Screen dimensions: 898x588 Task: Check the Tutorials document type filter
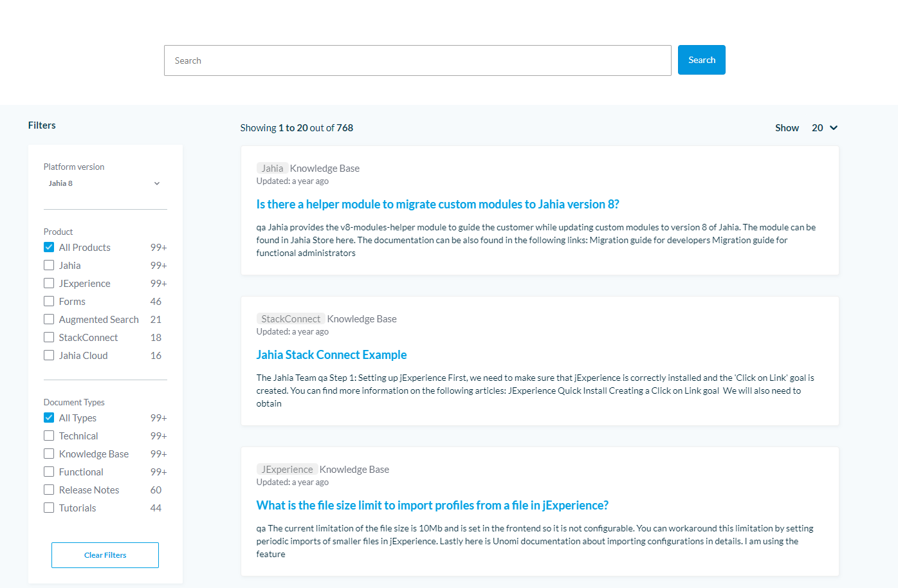(x=49, y=508)
